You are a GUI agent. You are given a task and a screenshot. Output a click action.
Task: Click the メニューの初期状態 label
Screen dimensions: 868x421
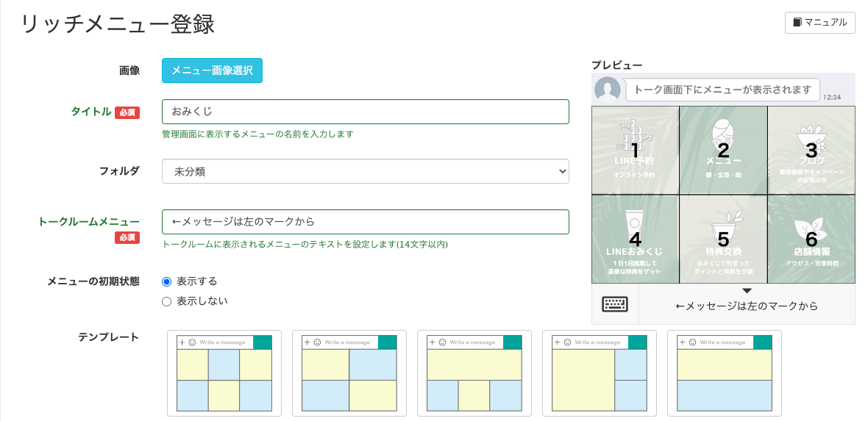93,281
